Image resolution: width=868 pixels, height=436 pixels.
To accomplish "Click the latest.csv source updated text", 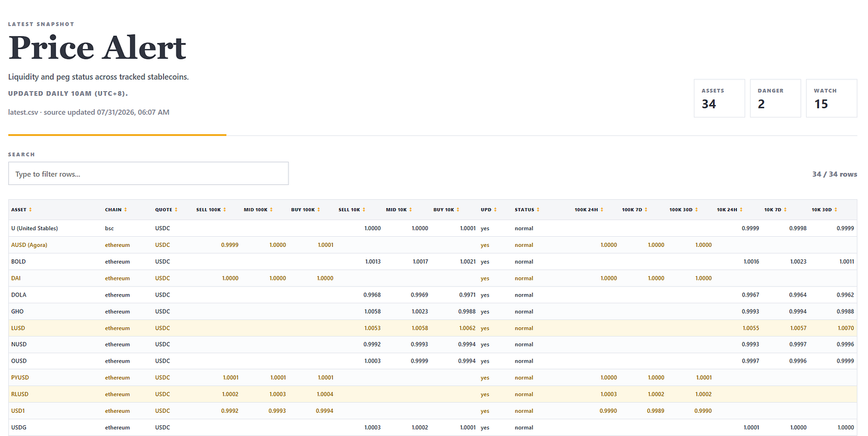I will click(x=89, y=112).
